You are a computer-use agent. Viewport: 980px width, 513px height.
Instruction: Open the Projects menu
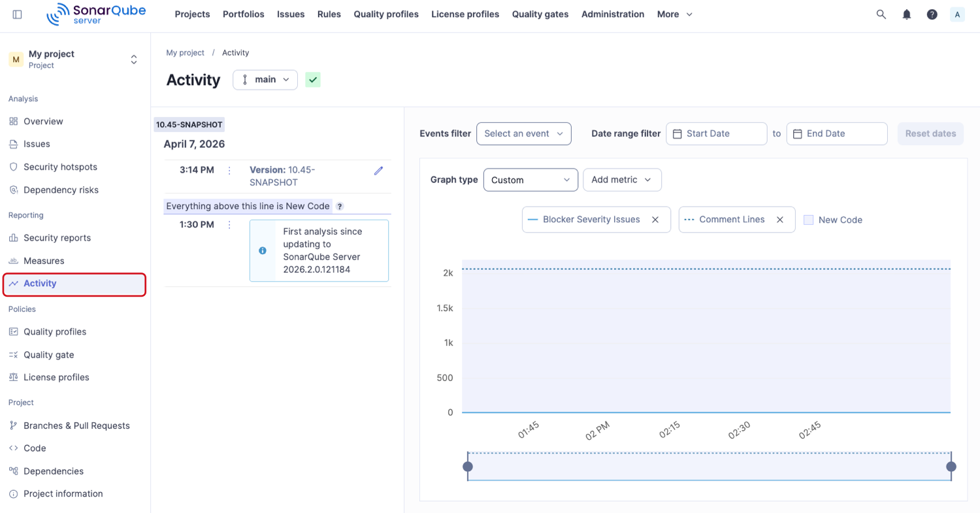tap(193, 14)
